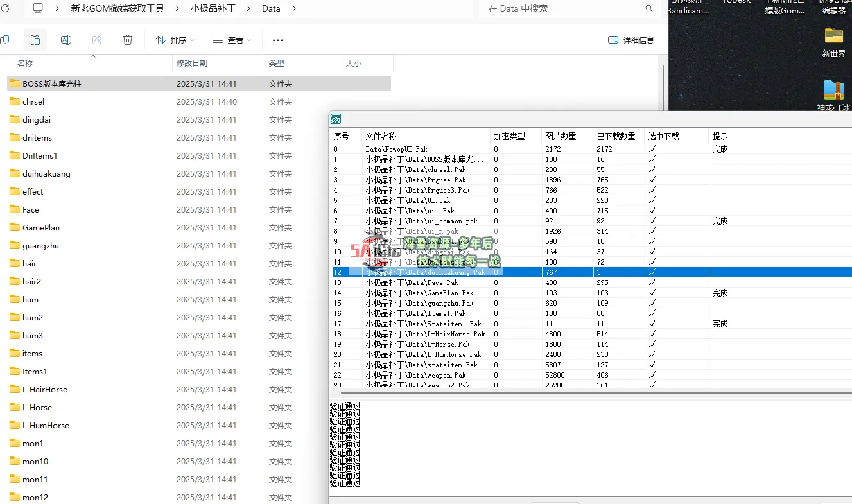The image size is (852, 504).
Task: Select Stateitem1.Pak row in tool list
Action: [x=591, y=324]
